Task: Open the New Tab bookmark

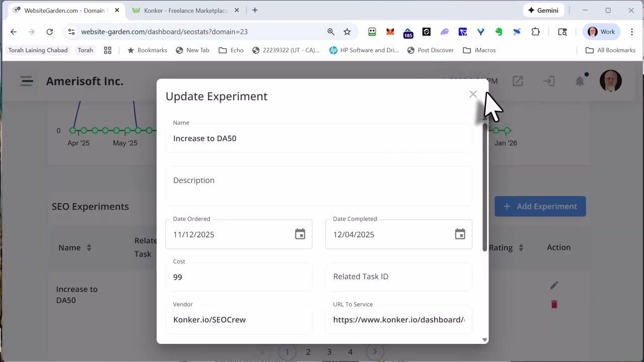Action: click(x=192, y=50)
